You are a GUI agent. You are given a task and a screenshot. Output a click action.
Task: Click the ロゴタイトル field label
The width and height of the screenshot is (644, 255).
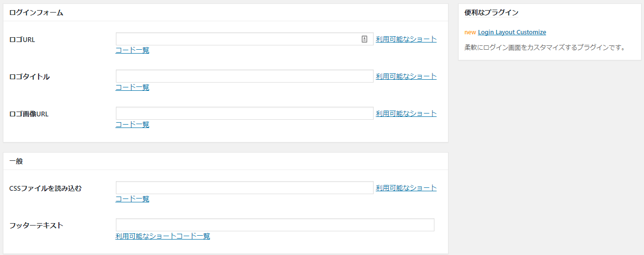click(29, 77)
